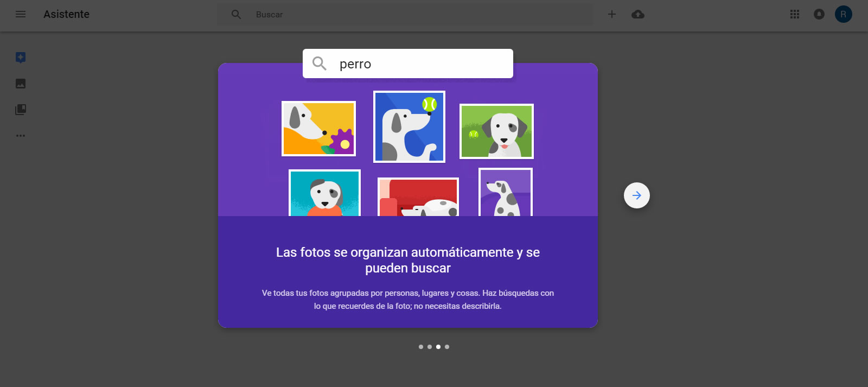Click the magnifier icon in top search bar
The height and width of the screenshot is (387, 868).
click(x=236, y=14)
